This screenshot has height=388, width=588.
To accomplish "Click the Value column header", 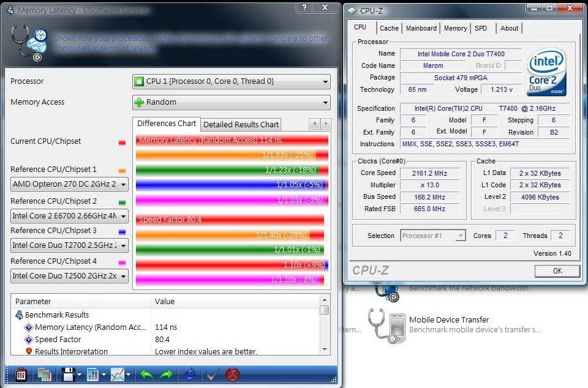I will click(x=235, y=301).
